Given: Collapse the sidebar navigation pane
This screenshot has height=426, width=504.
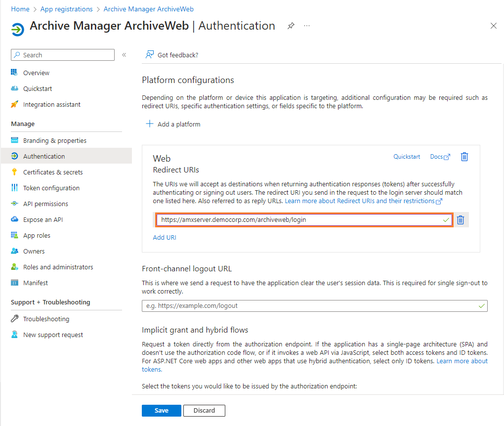Looking at the screenshot, I should (124, 55).
